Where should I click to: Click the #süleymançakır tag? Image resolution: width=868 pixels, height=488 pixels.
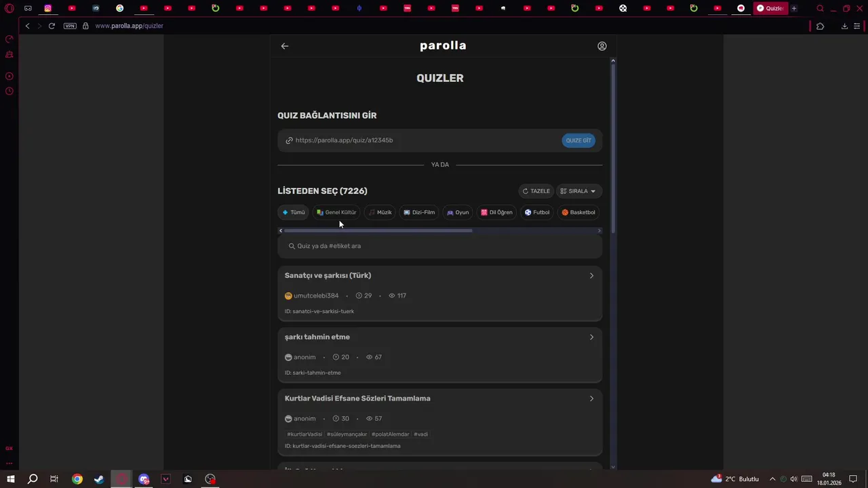click(x=347, y=434)
